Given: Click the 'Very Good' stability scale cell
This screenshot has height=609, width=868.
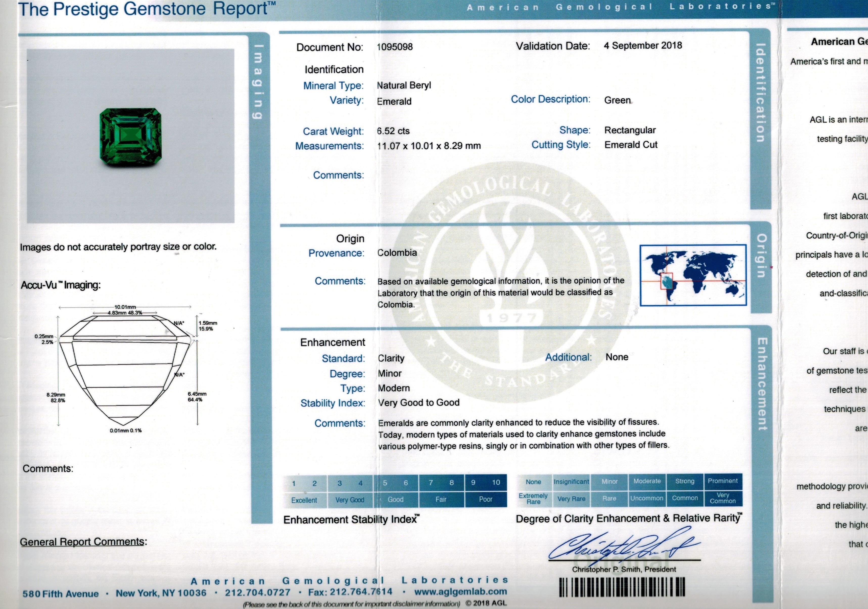Looking at the screenshot, I should click(350, 500).
